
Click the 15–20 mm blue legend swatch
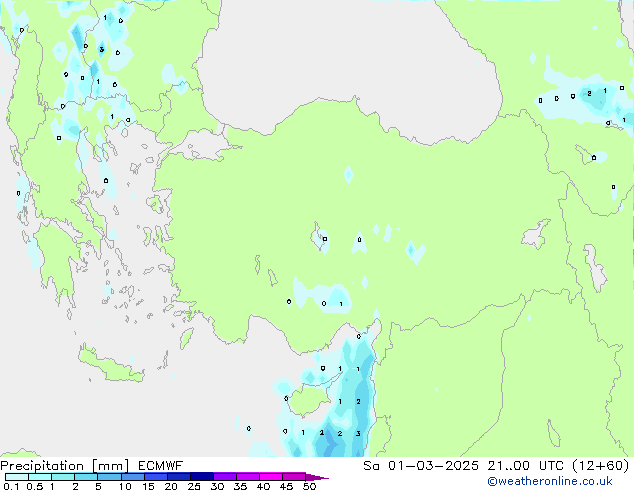[x=156, y=477]
